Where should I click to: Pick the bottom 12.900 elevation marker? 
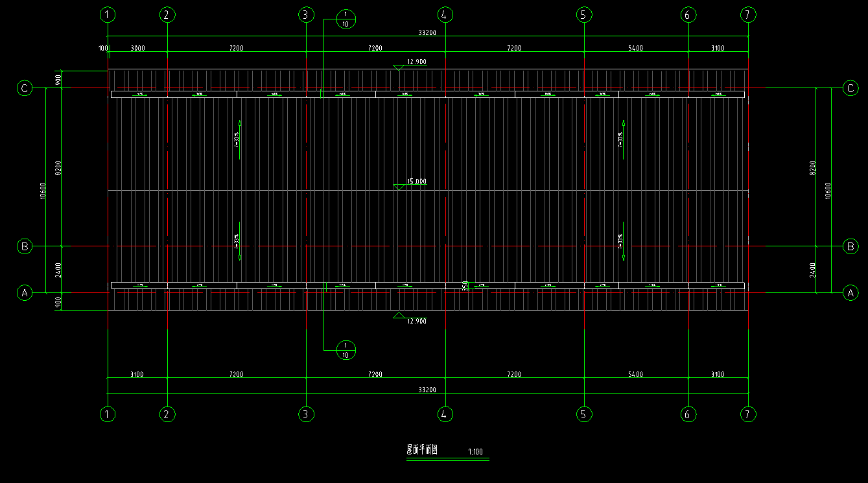point(416,321)
